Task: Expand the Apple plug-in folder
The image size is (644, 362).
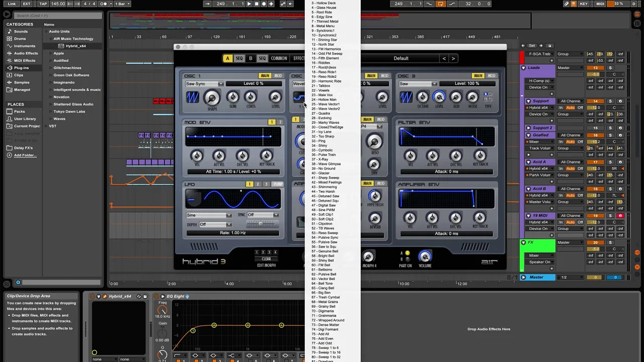Action: [x=51, y=53]
